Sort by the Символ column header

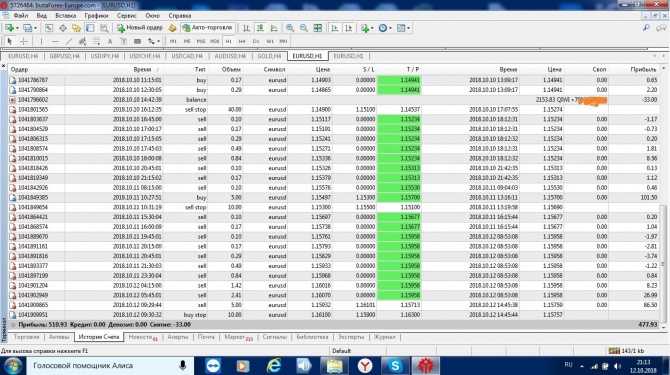274,69
